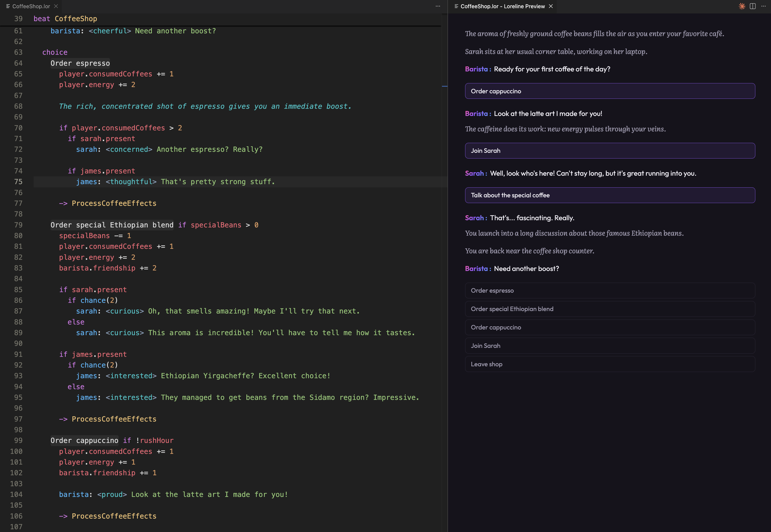Choose the 'Leave shop' option

(x=610, y=364)
